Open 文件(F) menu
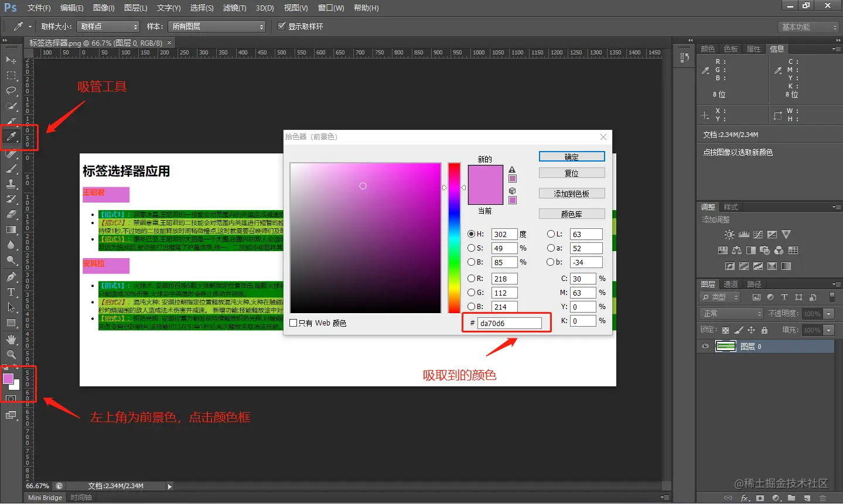 click(39, 8)
